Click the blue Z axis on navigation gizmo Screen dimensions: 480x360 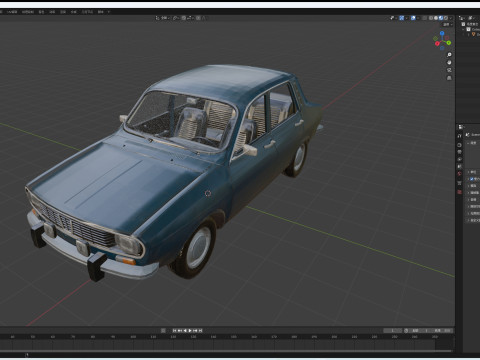coord(442,33)
